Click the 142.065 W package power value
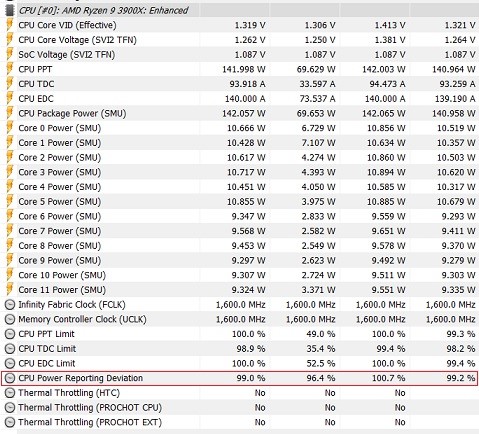 coord(384,113)
